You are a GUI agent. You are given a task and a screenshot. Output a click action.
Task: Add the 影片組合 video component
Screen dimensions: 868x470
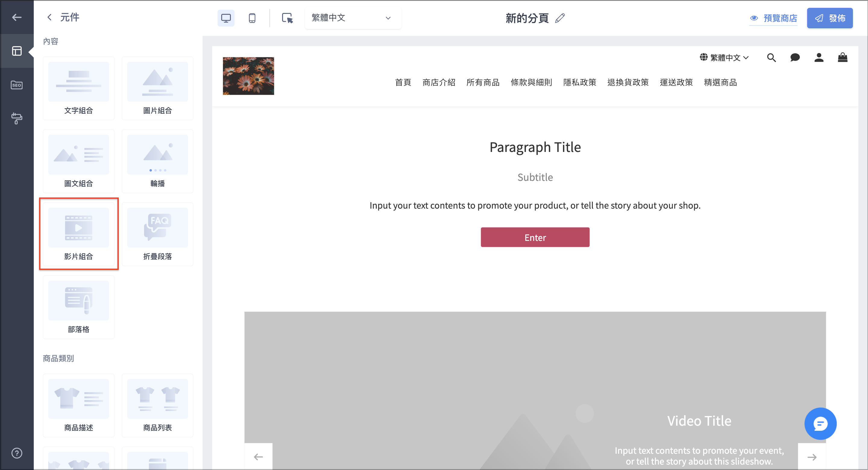coord(78,234)
